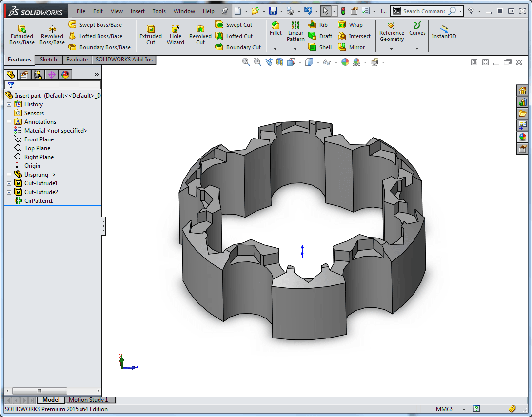Click the Search Commands input field
The image size is (532, 417).
[x=424, y=11]
